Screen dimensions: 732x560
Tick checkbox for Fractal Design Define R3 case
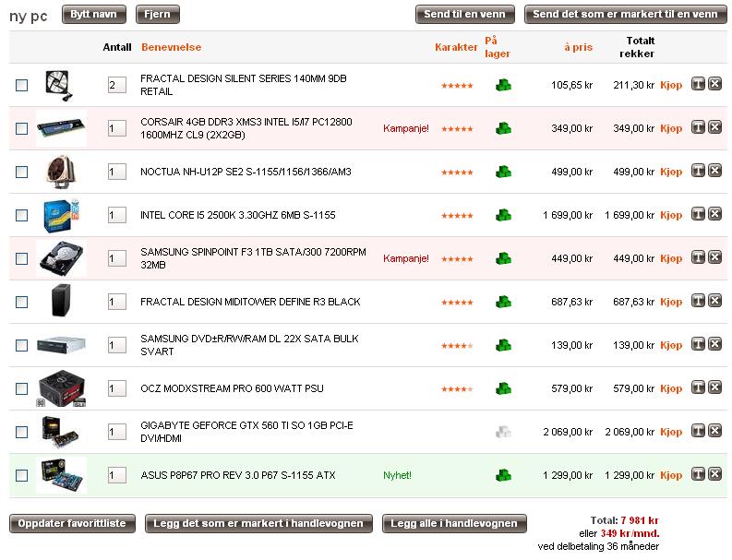(x=21, y=302)
